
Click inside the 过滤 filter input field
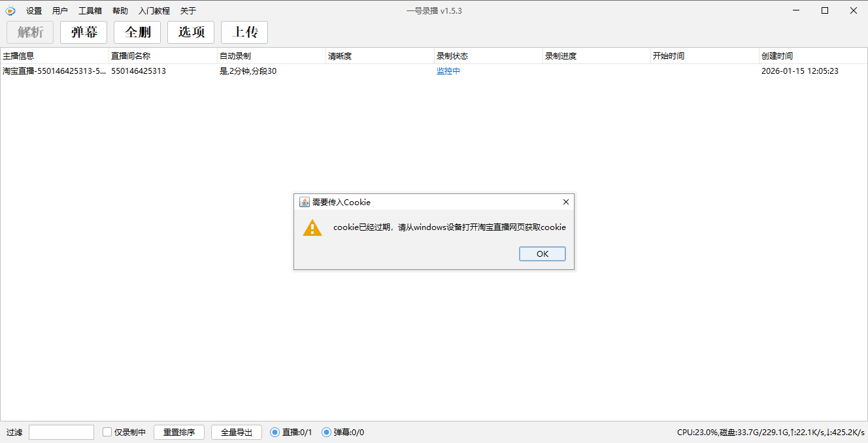pyautogui.click(x=61, y=432)
